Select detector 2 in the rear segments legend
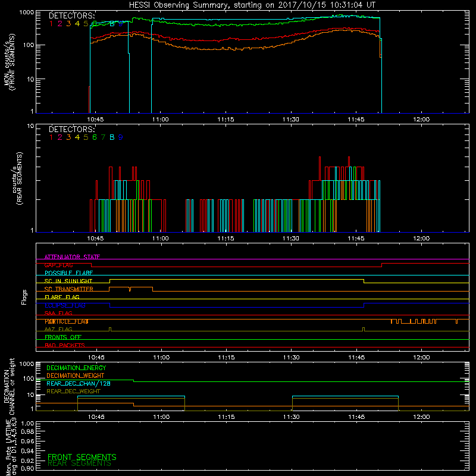This screenshot has height=476, width=476. (x=60, y=137)
